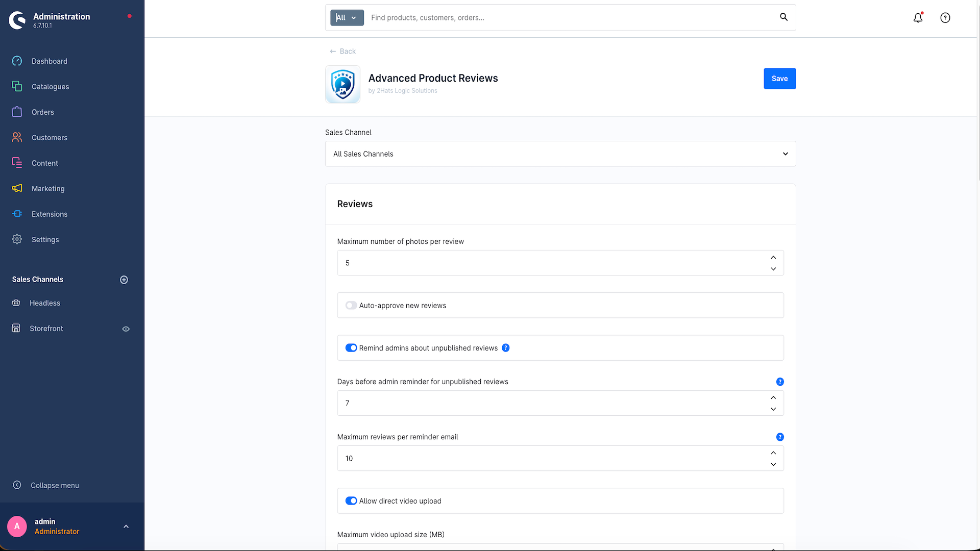The image size is (980, 551).
Task: Click the Customers people icon
Action: (17, 137)
